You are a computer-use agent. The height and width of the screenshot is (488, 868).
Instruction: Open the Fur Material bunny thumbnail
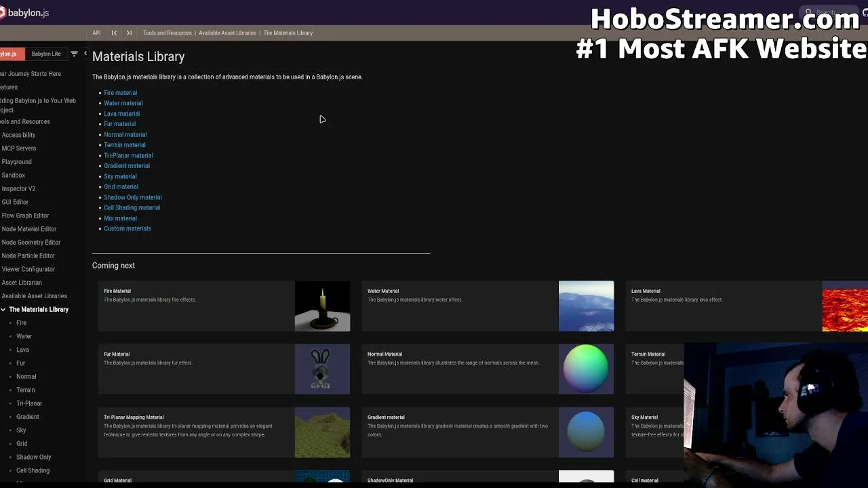(323, 369)
